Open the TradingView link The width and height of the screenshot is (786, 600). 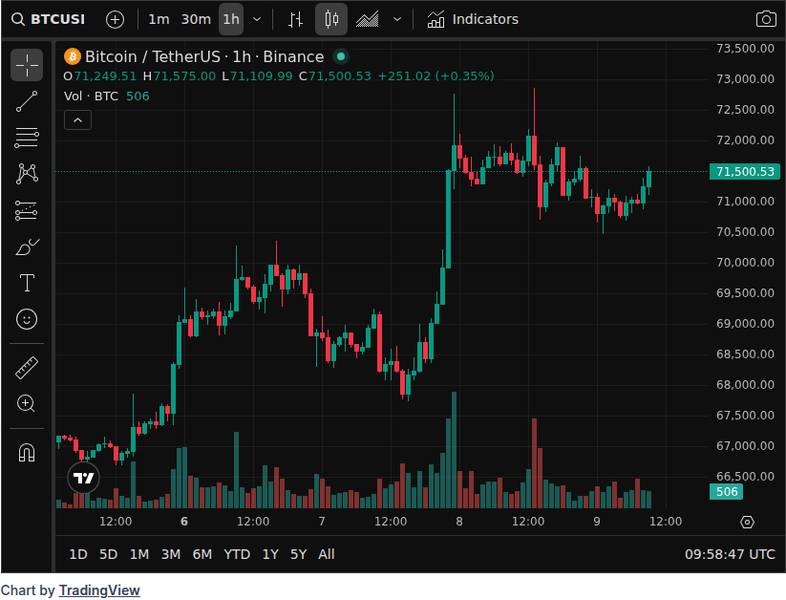point(99,590)
